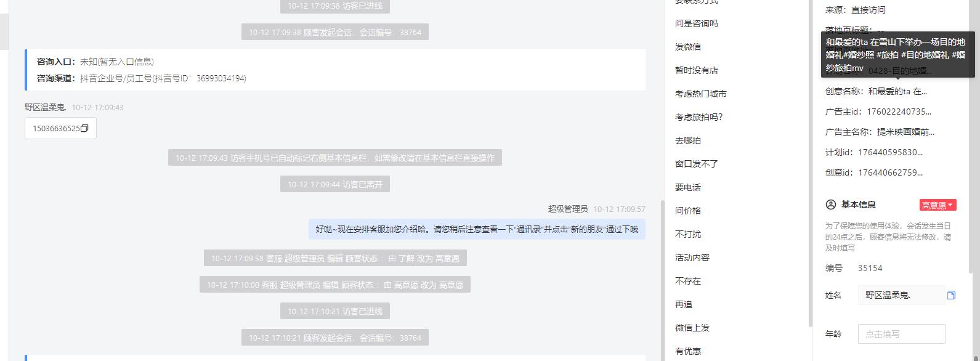Choose the 暂时没有店 quick reply
The height and width of the screenshot is (361, 980).
click(696, 70)
